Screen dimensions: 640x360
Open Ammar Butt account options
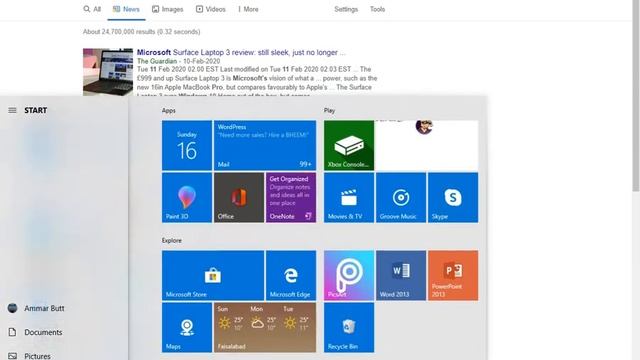(x=36, y=308)
